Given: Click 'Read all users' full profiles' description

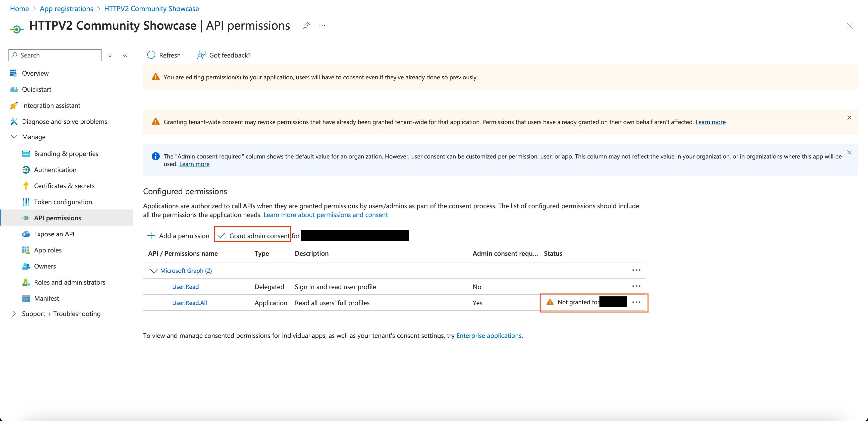Looking at the screenshot, I should tap(332, 303).
